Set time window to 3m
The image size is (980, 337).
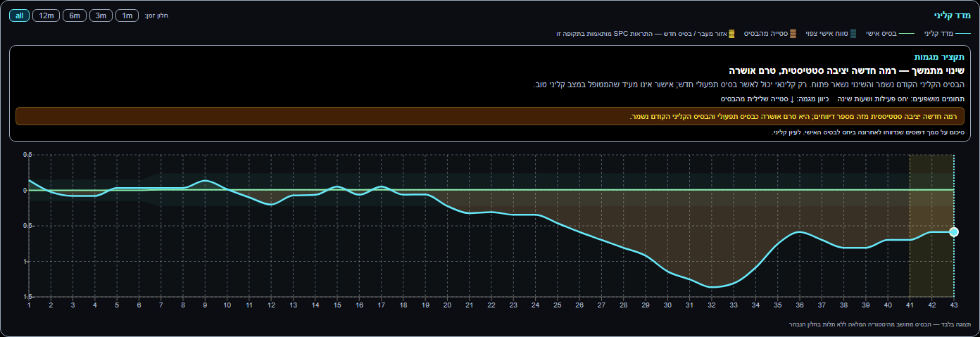tap(101, 15)
